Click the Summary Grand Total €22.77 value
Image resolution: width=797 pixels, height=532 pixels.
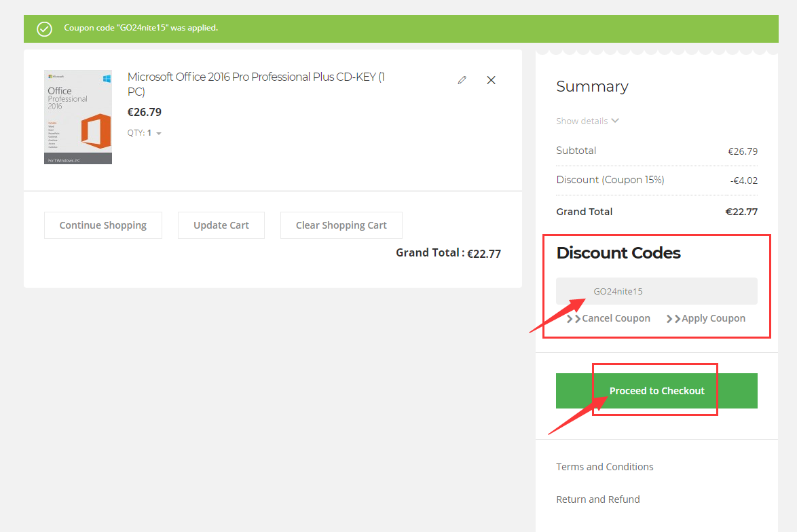tap(741, 212)
